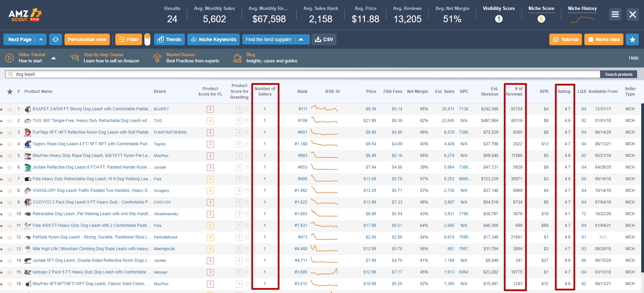Favorite the Taglory Rope leash row star
Image resolution: width=644 pixels, height=293 pixels.
point(10,144)
